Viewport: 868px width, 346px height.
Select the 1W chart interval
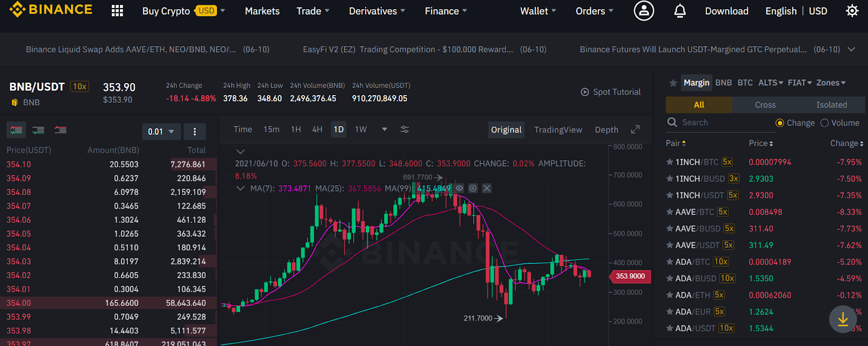(x=361, y=129)
